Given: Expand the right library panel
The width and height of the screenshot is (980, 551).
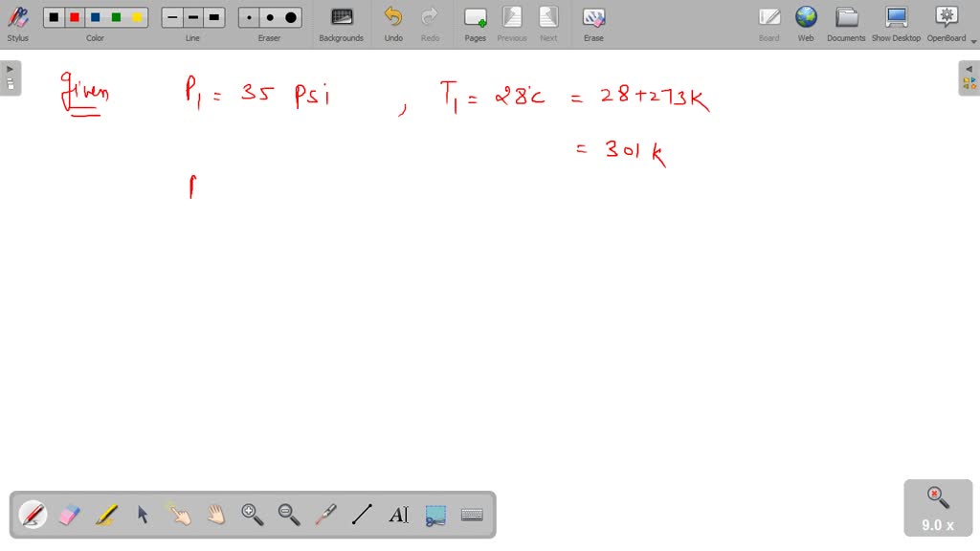Looking at the screenshot, I should (x=969, y=77).
